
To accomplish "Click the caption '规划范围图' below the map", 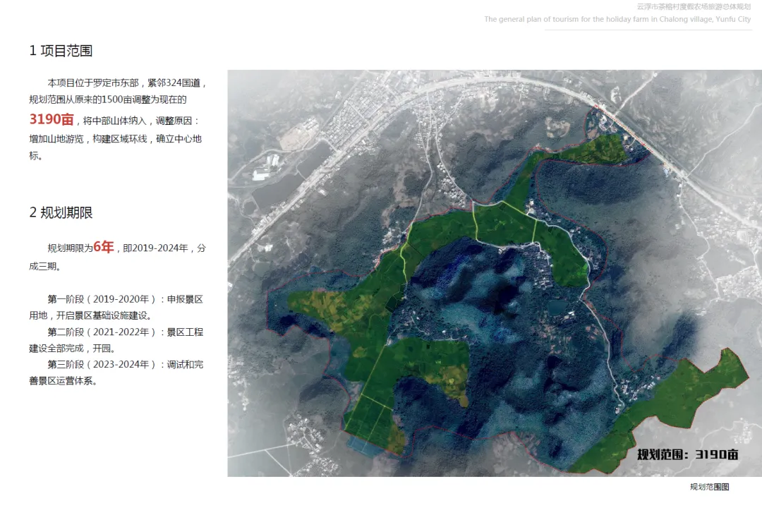I will click(710, 487).
